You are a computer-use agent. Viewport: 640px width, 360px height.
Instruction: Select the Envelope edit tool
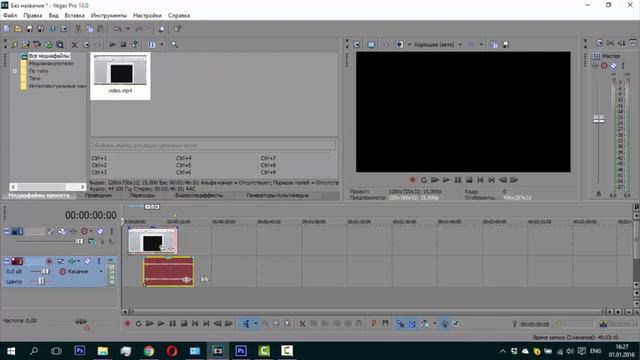click(x=265, y=324)
